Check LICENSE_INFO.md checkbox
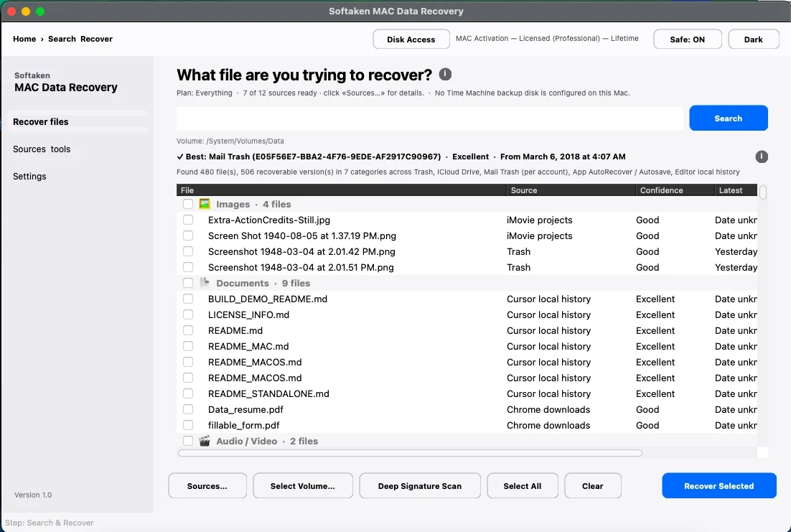This screenshot has width=791, height=532. click(187, 314)
